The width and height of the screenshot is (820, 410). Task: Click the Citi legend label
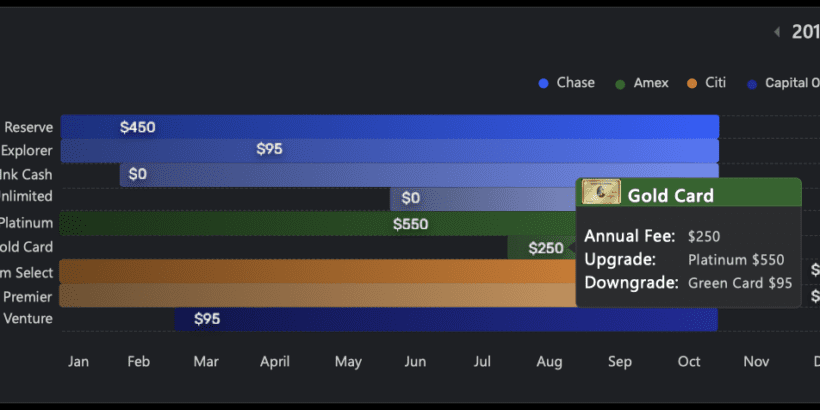(x=715, y=83)
